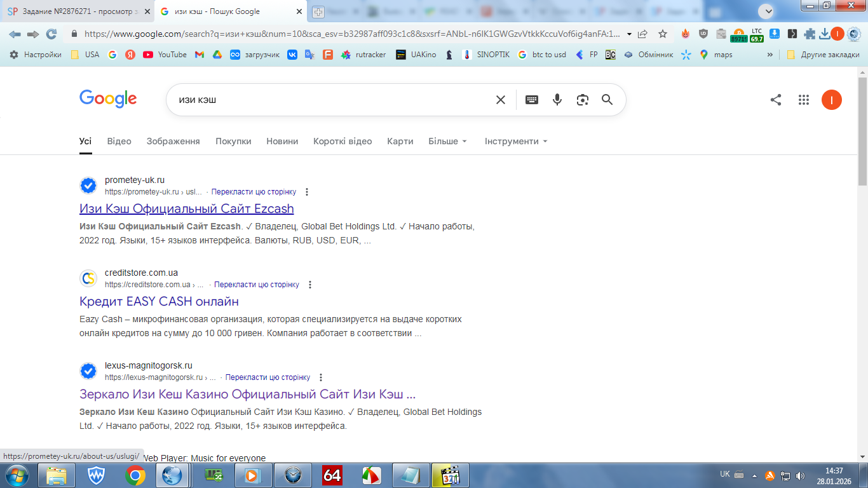
Task: Switch to the Покупки tab
Action: 233,141
